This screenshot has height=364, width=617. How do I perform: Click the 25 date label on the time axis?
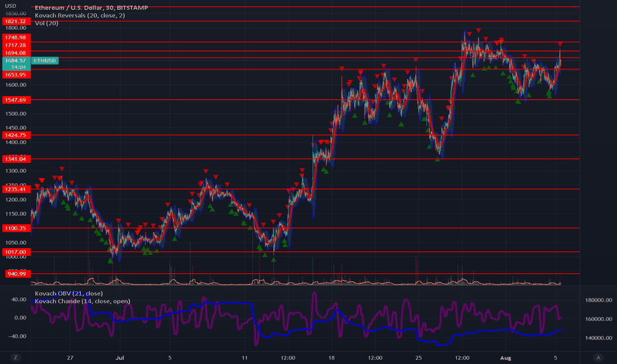(x=418, y=357)
